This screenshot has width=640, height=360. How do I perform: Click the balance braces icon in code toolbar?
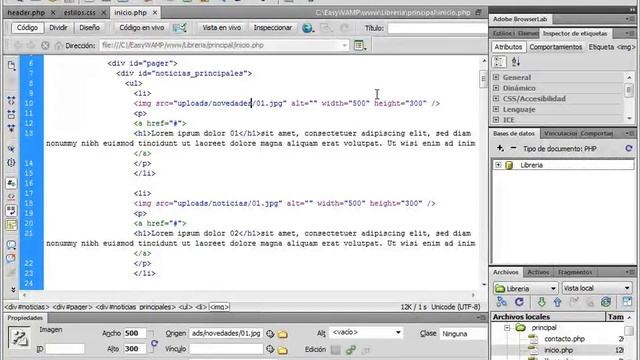pos(11,162)
